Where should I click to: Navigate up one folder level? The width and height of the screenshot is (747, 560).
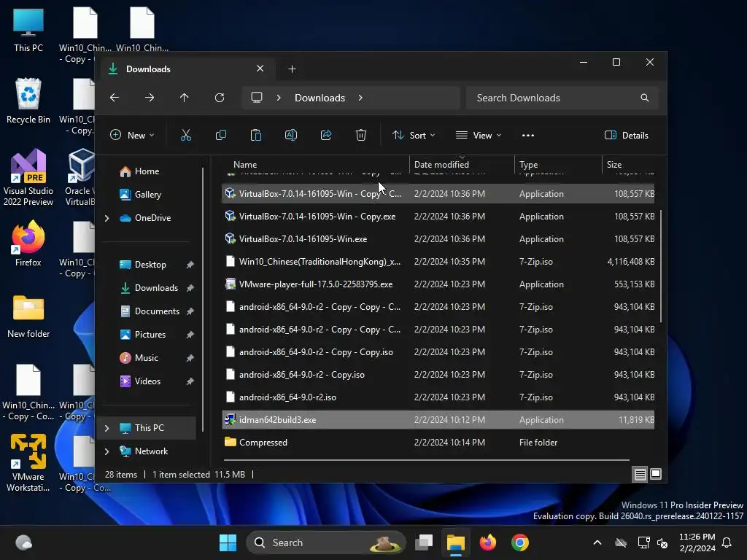[185, 98]
